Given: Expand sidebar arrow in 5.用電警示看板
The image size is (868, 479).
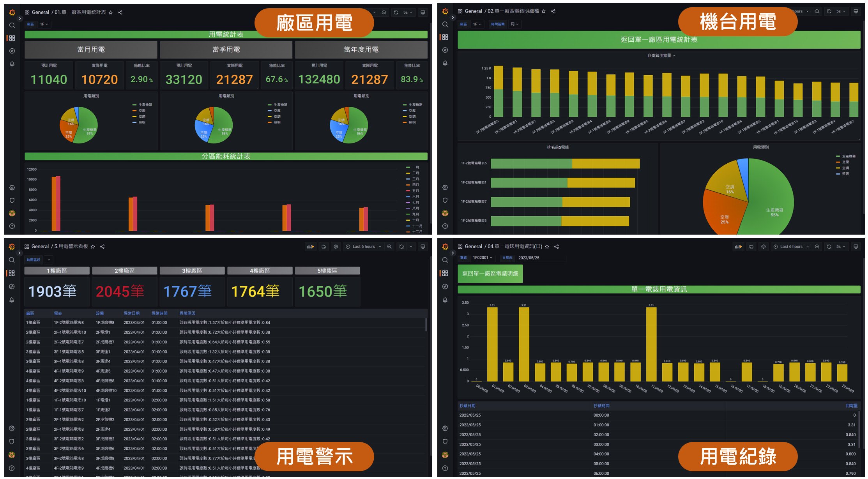Looking at the screenshot, I should pyautogui.click(x=19, y=253).
